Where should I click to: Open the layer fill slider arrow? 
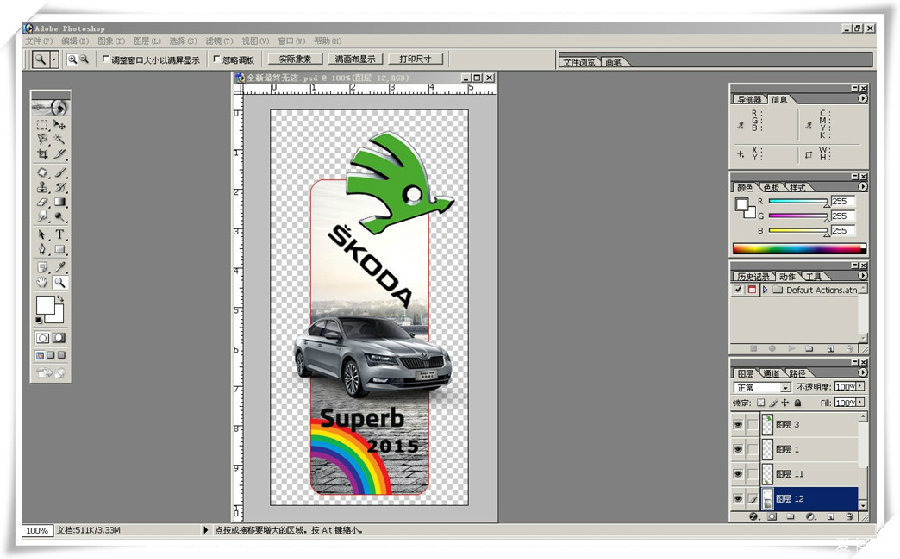[859, 403]
